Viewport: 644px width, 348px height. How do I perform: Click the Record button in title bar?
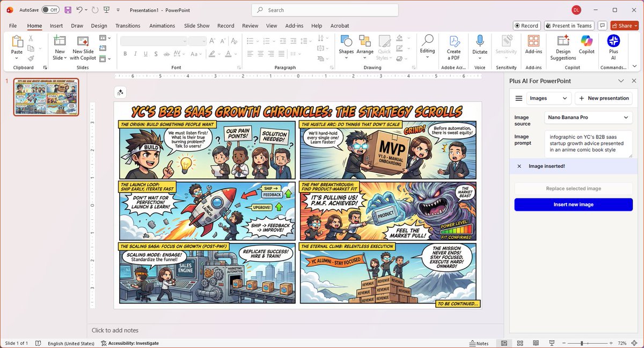tap(526, 25)
